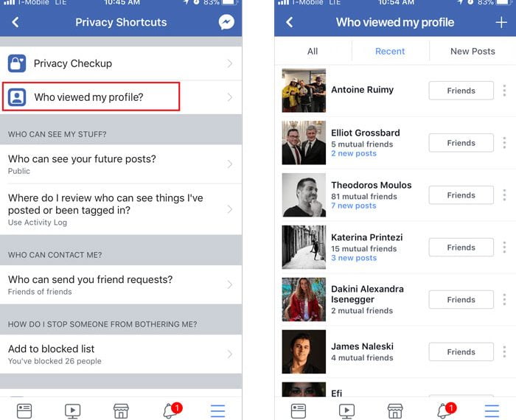Open chevron for Who can see future posts
Image resolution: width=516 pixels, height=420 pixels.
[230, 164]
